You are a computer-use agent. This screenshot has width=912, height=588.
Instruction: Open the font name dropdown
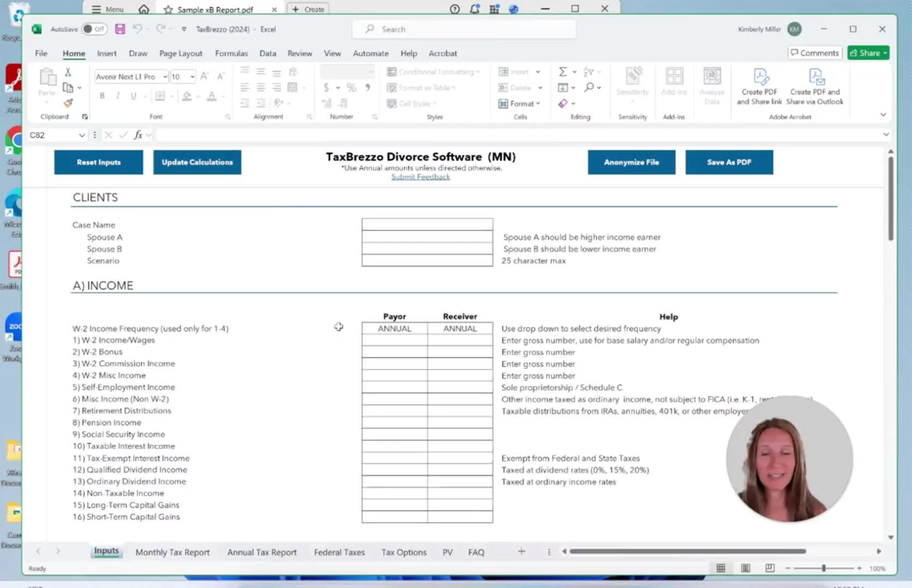point(165,77)
